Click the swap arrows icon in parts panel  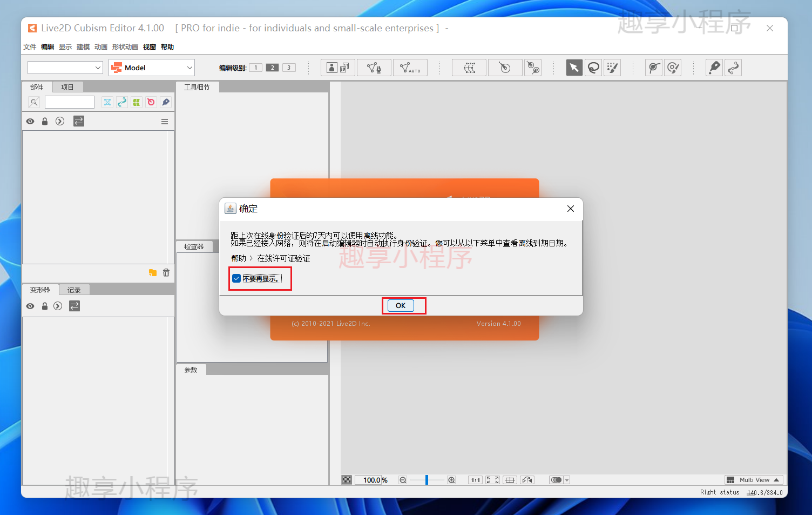point(79,121)
